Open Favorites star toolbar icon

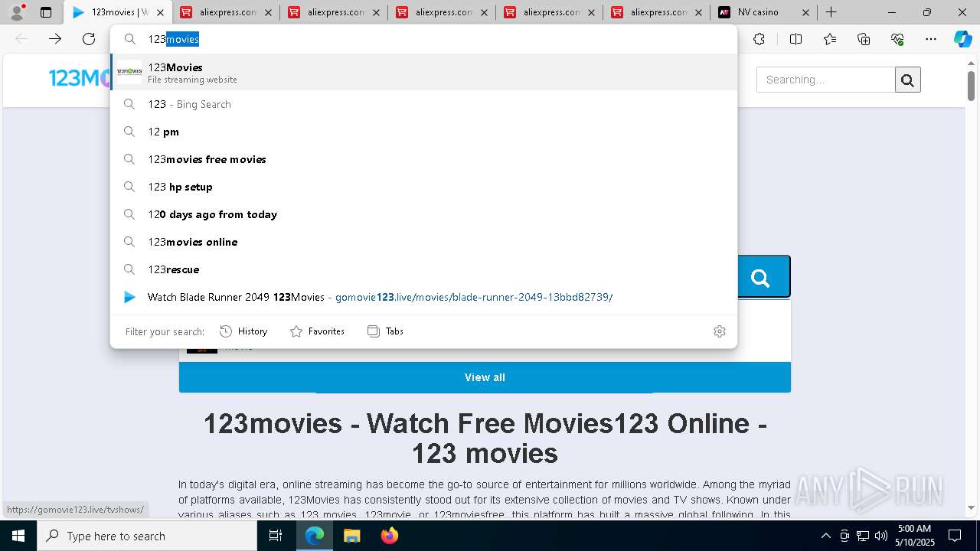point(830,39)
